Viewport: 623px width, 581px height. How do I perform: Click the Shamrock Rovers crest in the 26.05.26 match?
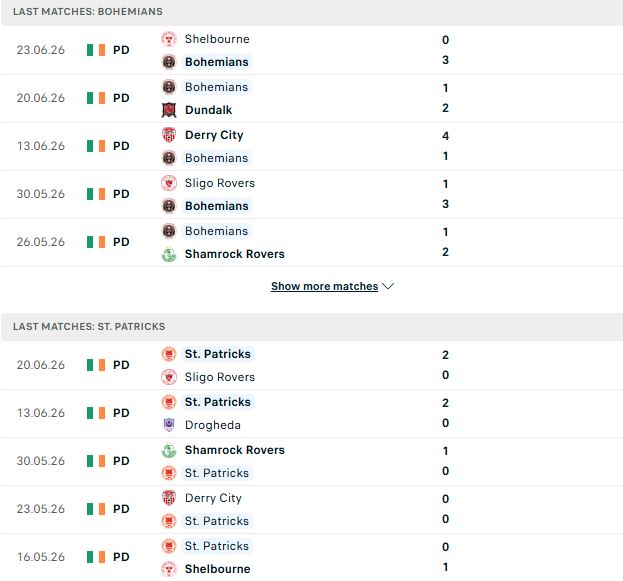pyautogui.click(x=169, y=254)
